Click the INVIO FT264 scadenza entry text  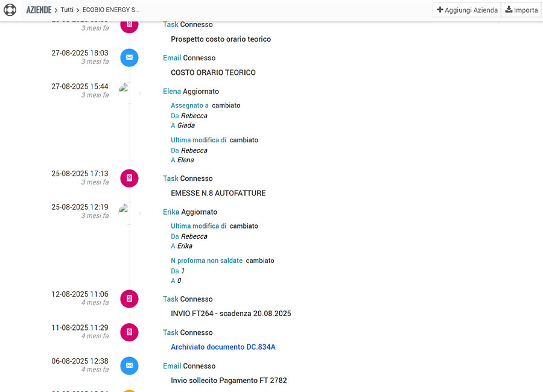[x=230, y=314]
